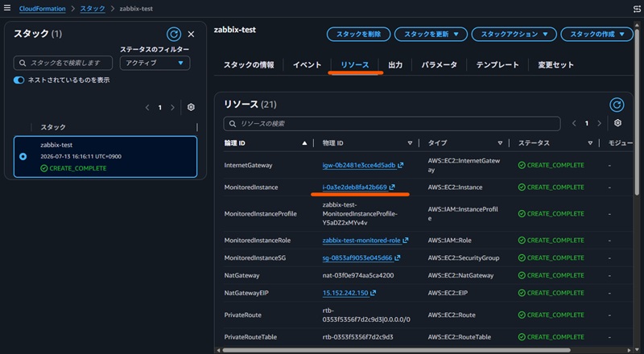The height and width of the screenshot is (354, 644).
Task: Expand the スタックを更新 dropdown
Action: click(x=431, y=34)
